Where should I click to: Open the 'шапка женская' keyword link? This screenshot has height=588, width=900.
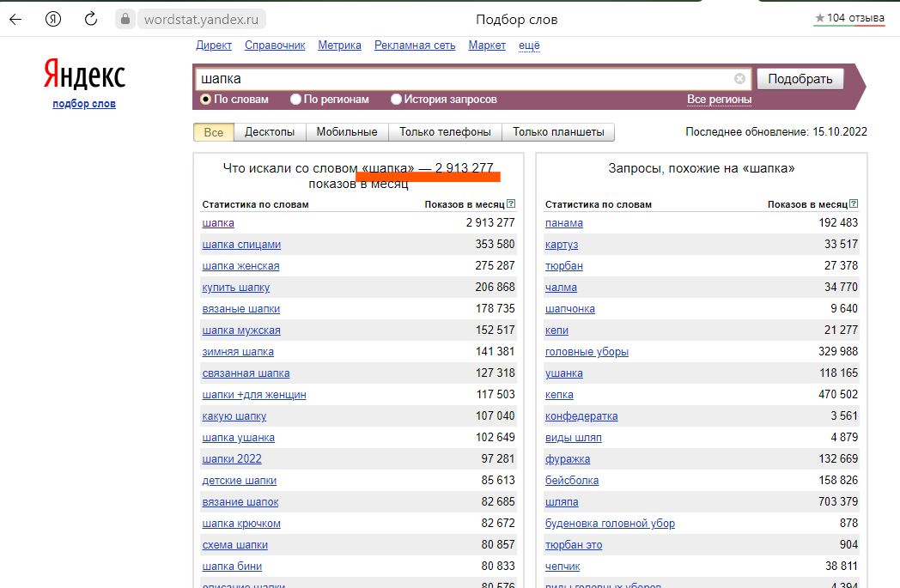pos(240,265)
